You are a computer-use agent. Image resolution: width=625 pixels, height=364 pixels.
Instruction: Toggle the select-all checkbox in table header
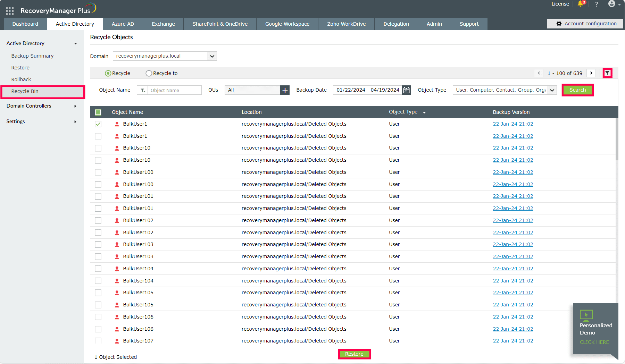(98, 112)
